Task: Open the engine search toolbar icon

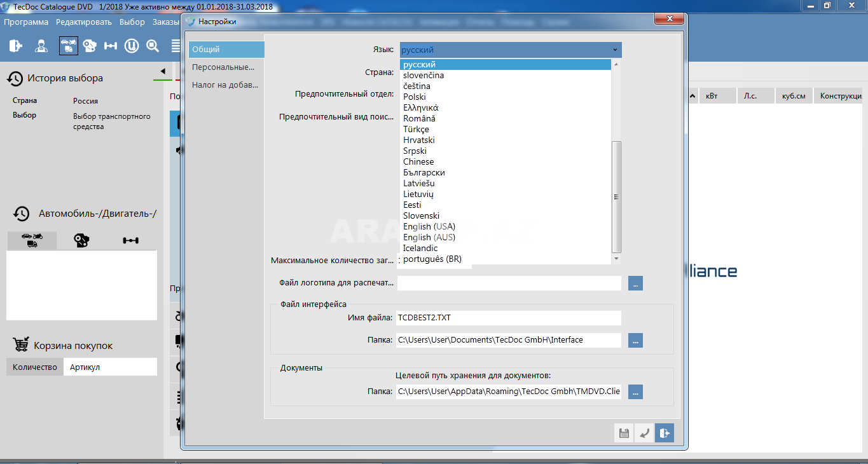Action: pyautogui.click(x=90, y=46)
